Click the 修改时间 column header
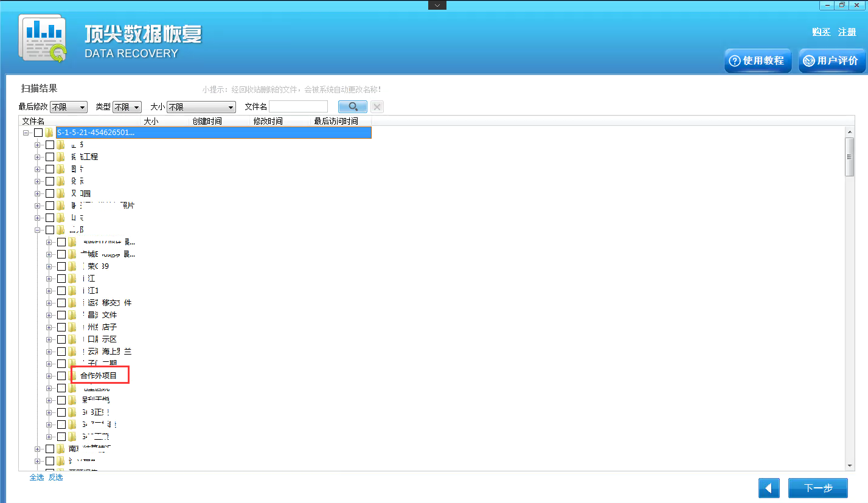The height and width of the screenshot is (503, 868). [268, 121]
